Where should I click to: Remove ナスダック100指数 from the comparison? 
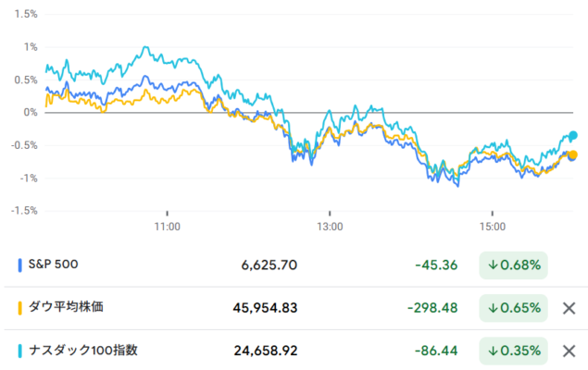point(569,351)
